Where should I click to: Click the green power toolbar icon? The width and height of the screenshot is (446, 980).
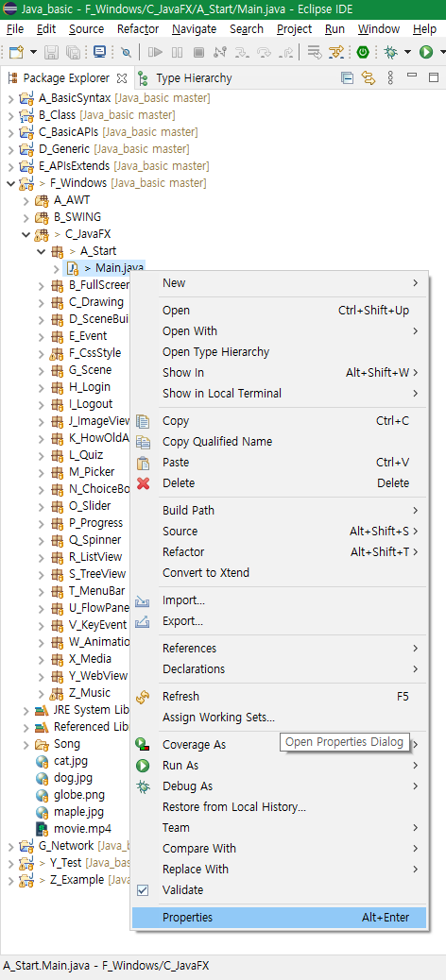[x=363, y=53]
